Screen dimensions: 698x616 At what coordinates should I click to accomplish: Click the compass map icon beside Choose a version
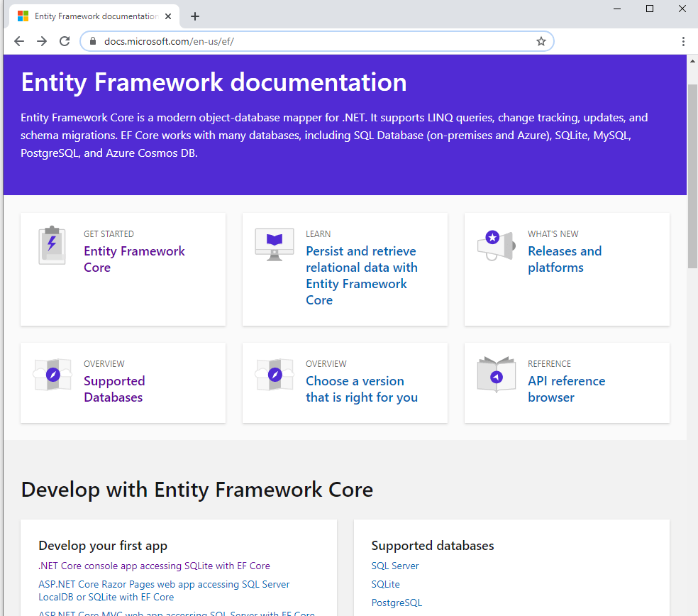point(275,375)
